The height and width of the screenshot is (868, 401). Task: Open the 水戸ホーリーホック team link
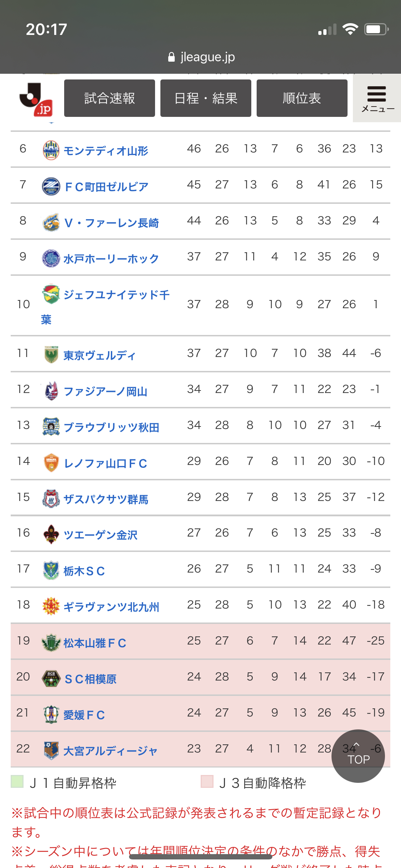click(111, 259)
